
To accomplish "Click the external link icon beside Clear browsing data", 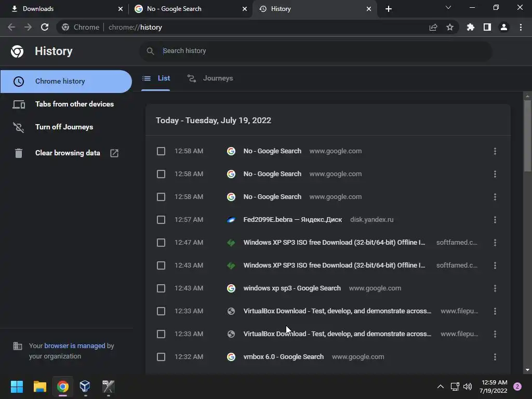I will coord(114,153).
